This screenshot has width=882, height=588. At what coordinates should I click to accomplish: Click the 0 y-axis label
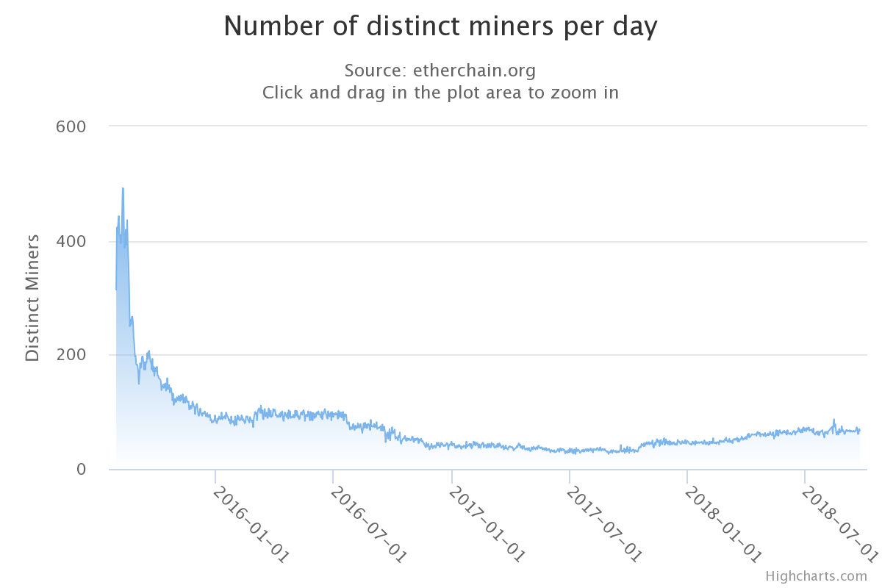click(x=81, y=469)
